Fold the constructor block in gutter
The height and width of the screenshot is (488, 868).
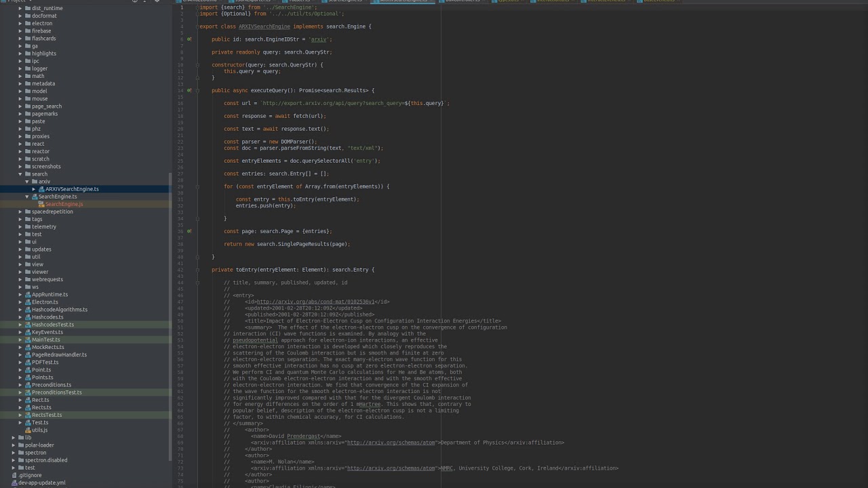197,65
